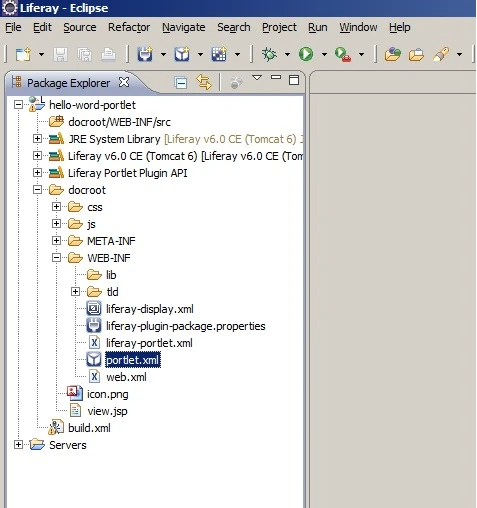This screenshot has height=508, width=477.
Task: Select the icon.png file
Action: click(x=108, y=394)
